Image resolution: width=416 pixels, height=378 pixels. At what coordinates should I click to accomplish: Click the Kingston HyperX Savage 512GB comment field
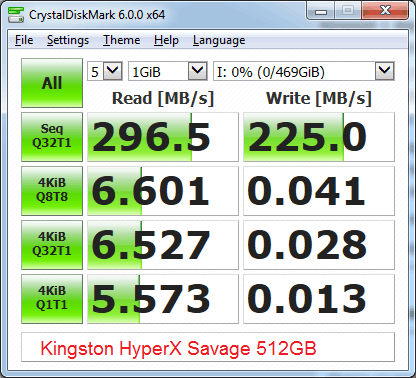[208, 347]
